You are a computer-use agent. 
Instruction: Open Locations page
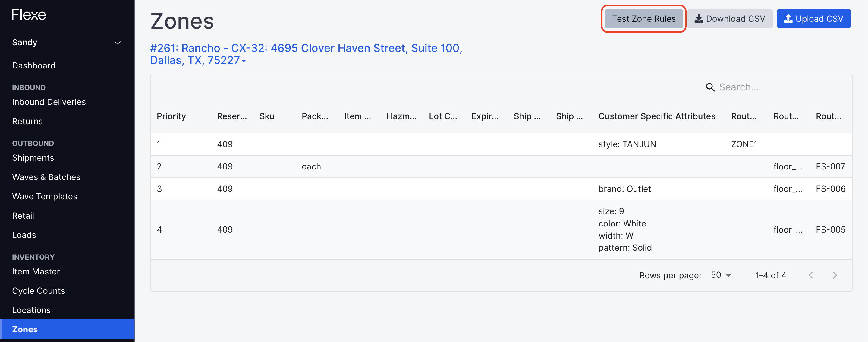(31, 310)
